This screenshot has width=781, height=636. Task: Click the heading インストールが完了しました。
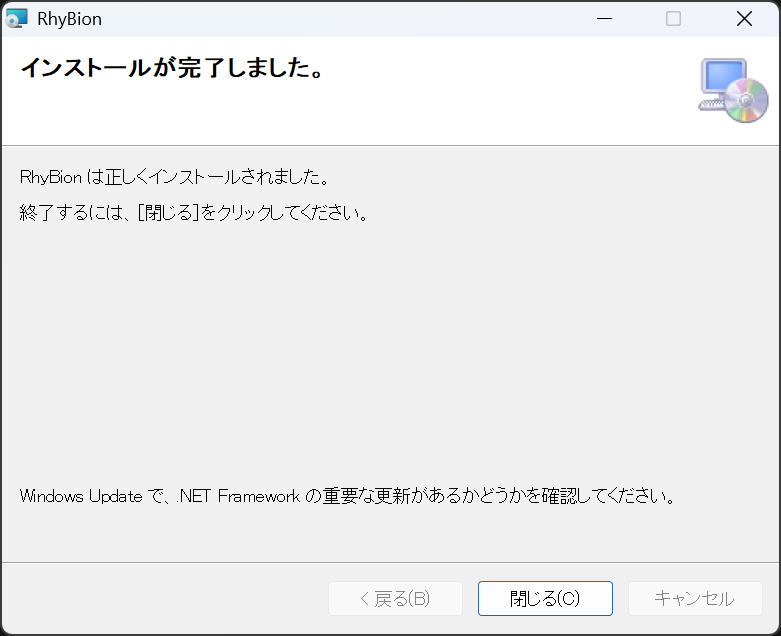172,68
